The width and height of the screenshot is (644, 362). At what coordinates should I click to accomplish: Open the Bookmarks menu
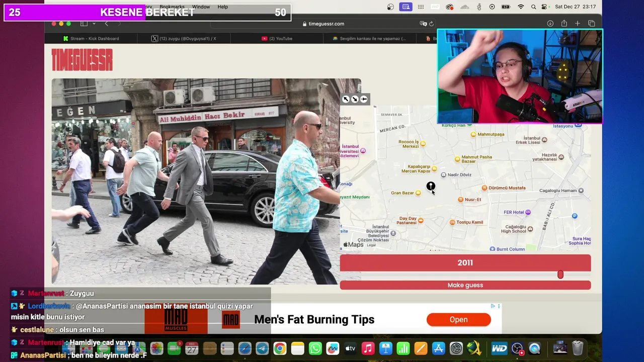pyautogui.click(x=172, y=7)
